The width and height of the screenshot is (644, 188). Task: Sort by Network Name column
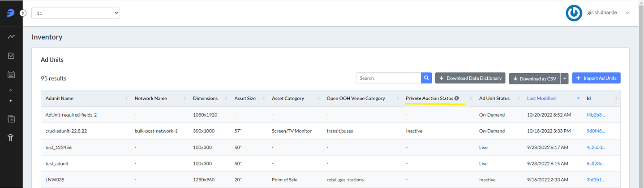click(x=159, y=98)
